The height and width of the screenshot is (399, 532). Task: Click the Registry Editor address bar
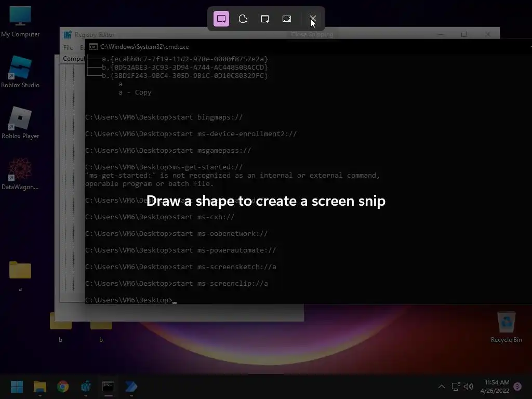pos(73,59)
